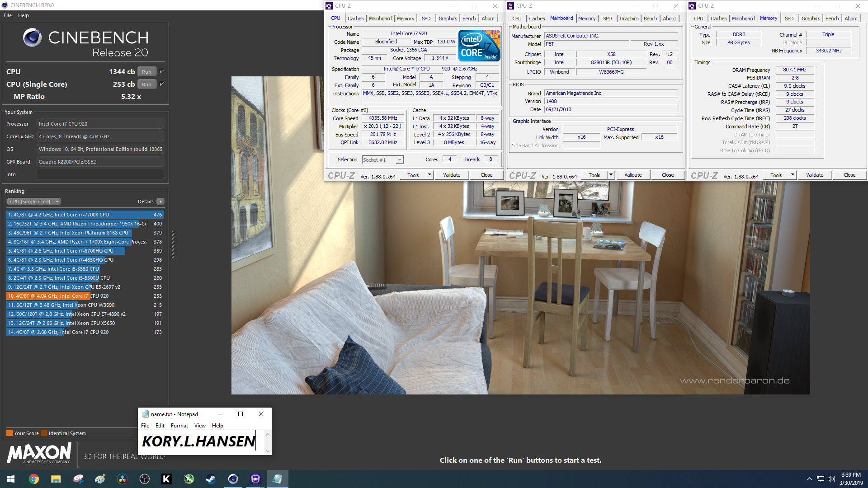This screenshot has height=488, width=868.
Task: Show hidden tray icons chevron
Action: pyautogui.click(x=809, y=479)
